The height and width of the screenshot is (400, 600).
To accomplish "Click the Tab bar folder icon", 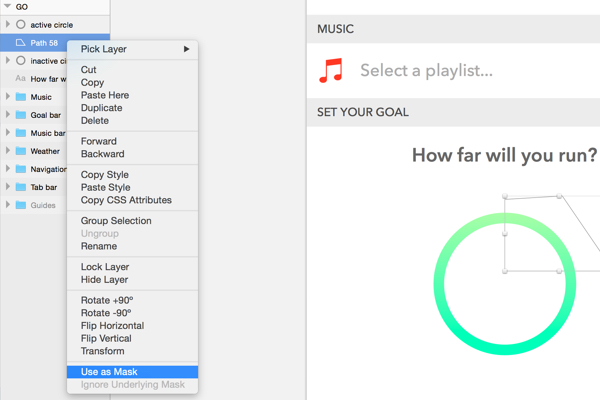I will point(21,186).
